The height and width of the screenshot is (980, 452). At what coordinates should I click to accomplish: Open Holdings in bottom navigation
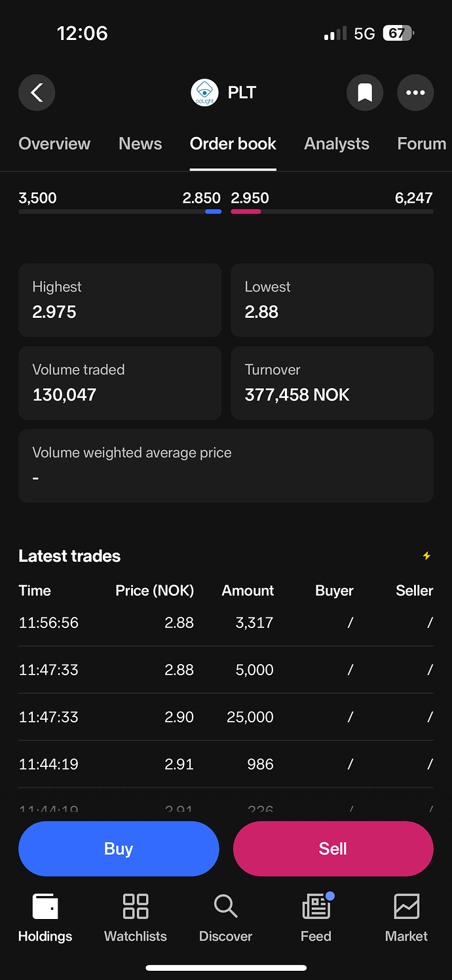coord(45,918)
